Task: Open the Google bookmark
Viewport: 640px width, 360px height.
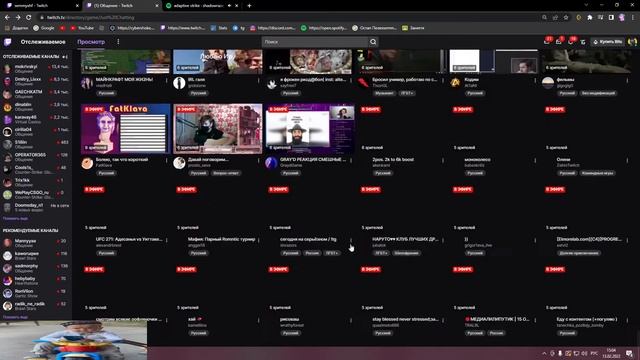Action: (x=44, y=28)
